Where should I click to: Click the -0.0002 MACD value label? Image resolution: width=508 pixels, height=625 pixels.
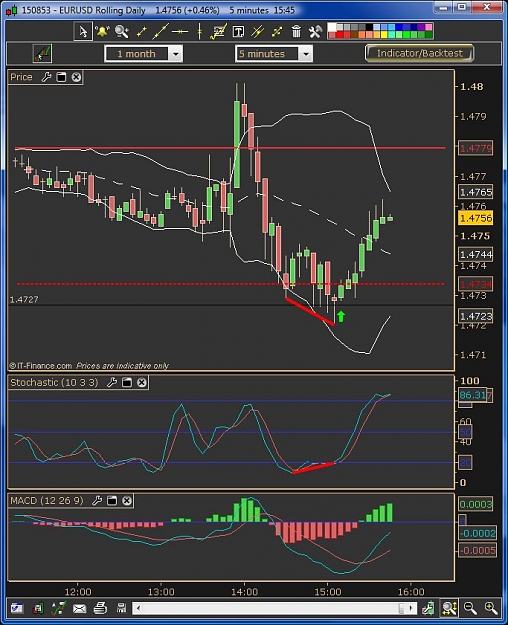[477, 533]
